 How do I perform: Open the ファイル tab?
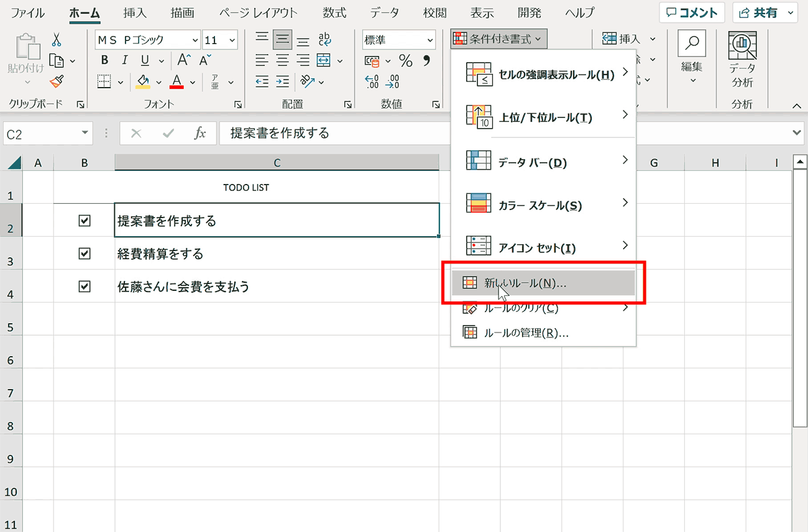pos(28,12)
